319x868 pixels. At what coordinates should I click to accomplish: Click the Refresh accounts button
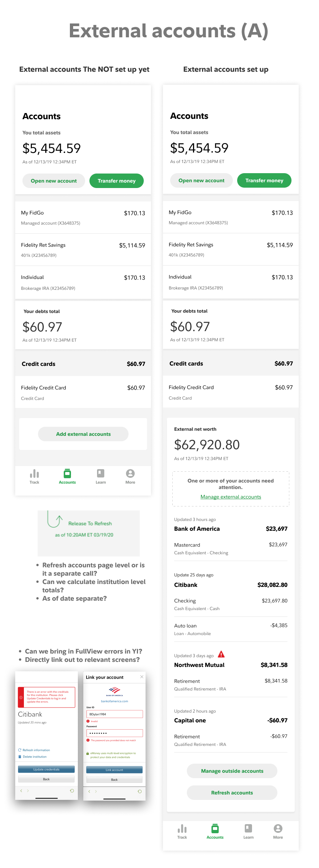[x=232, y=793]
